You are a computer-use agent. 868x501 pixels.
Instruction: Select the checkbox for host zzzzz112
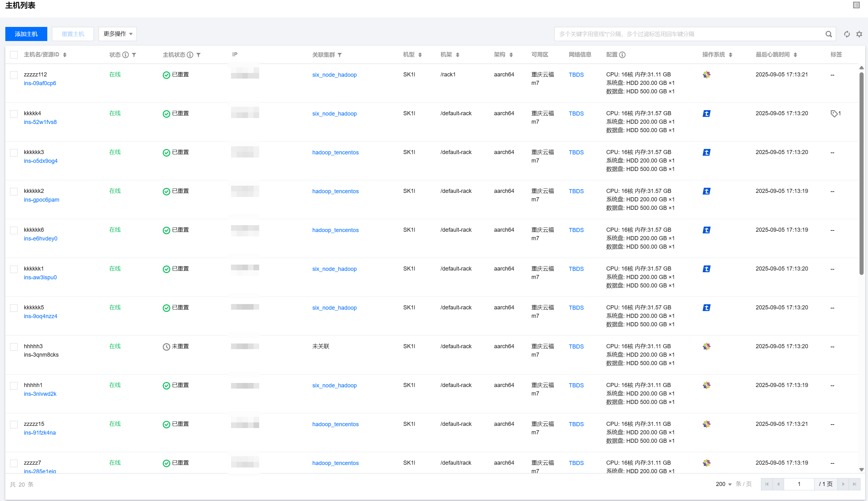[14, 75]
